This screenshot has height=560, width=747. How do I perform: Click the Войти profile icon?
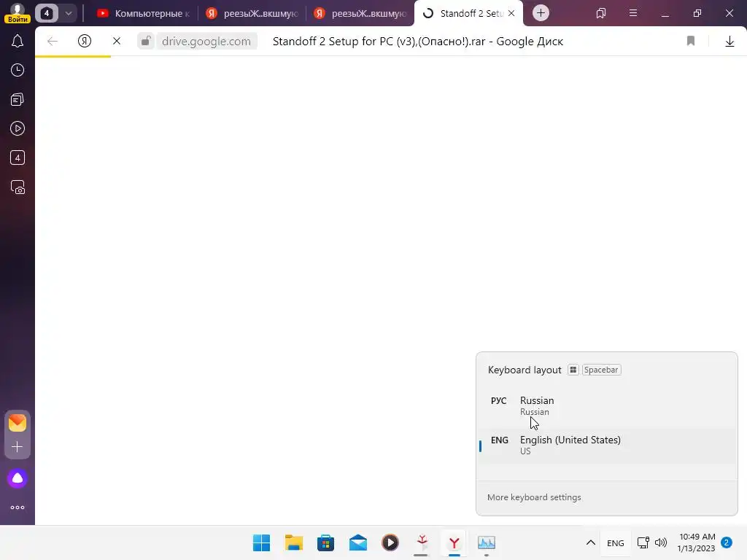(x=18, y=13)
